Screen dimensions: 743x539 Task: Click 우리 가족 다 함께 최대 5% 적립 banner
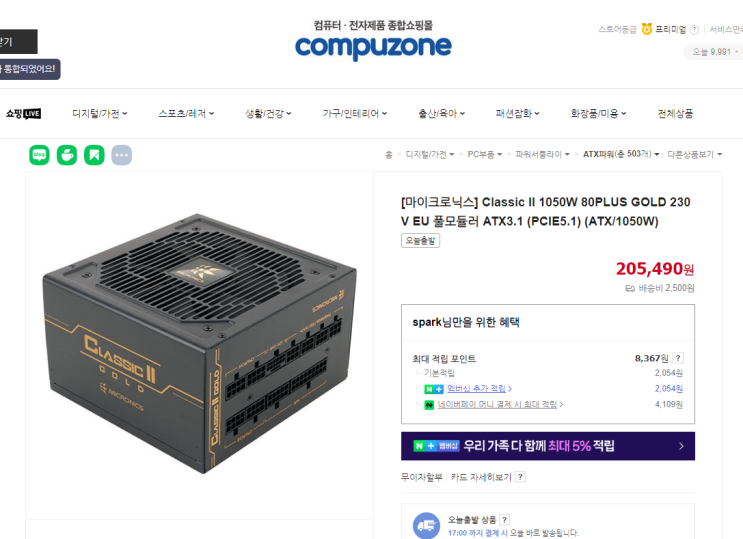548,446
